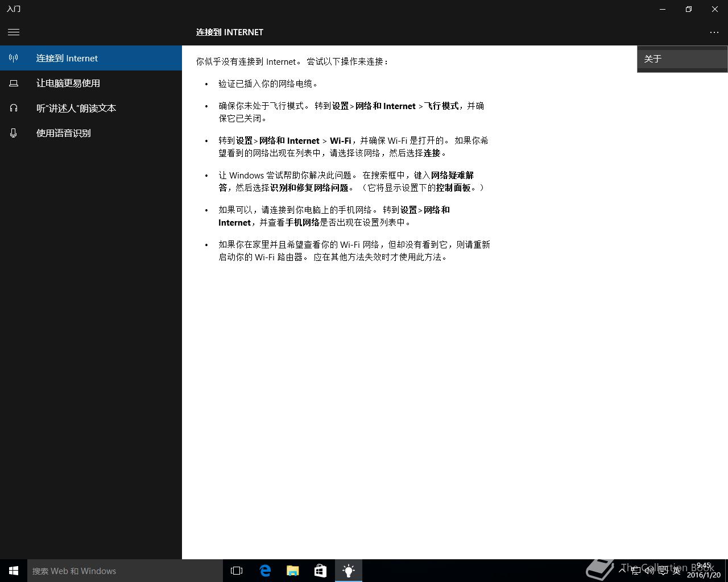
Task: Click the Get Started lightbulb taskbar icon
Action: 349,571
